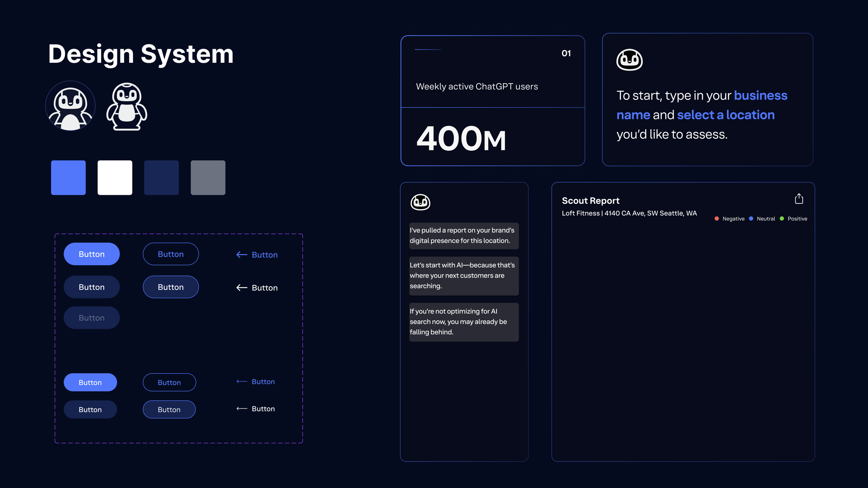The width and height of the screenshot is (868, 488).
Task: Click the Scout Report heading
Action: click(591, 201)
